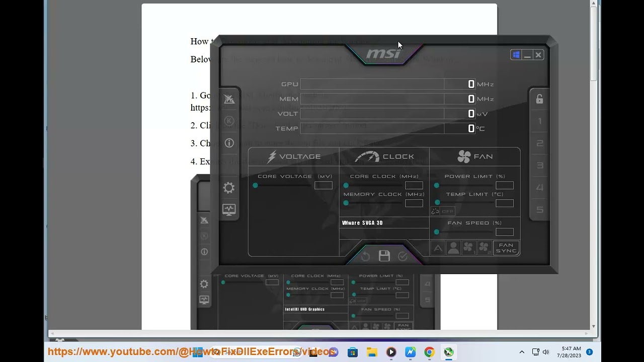
Task: Click the Fan Speed slider handle
Action: pos(436,232)
